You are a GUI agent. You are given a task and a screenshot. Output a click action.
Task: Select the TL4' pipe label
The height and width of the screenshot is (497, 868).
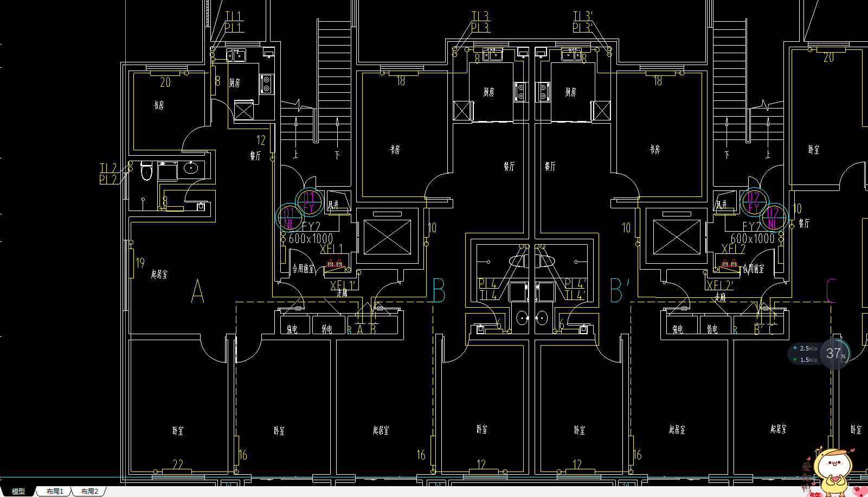(575, 295)
